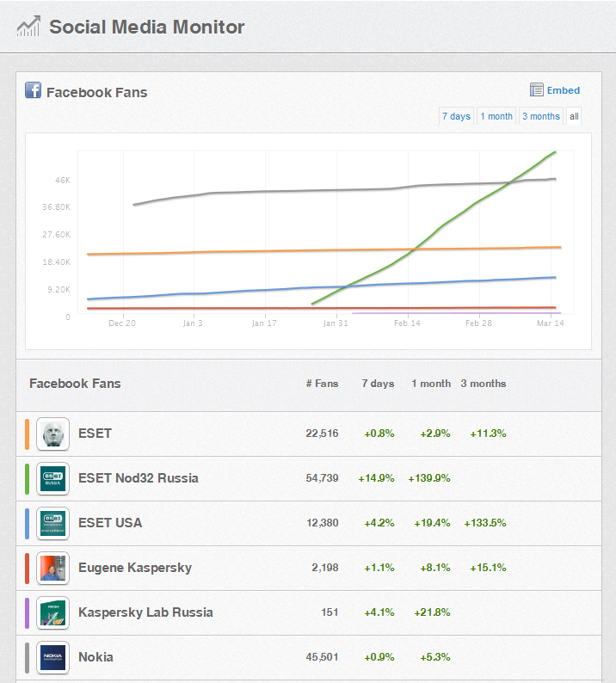Click the '# Fans' column header
Image resolution: width=616 pixels, height=683 pixels.
pos(322,384)
